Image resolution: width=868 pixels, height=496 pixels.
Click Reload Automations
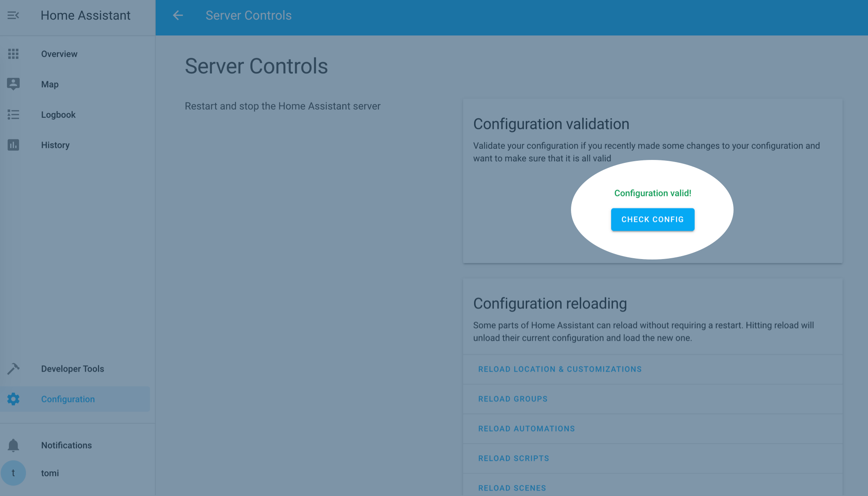click(x=526, y=428)
